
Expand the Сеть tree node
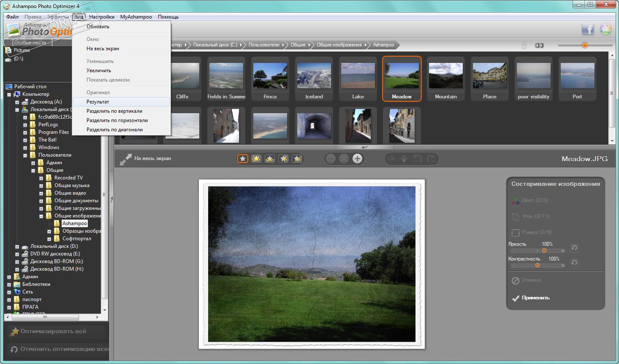9,292
